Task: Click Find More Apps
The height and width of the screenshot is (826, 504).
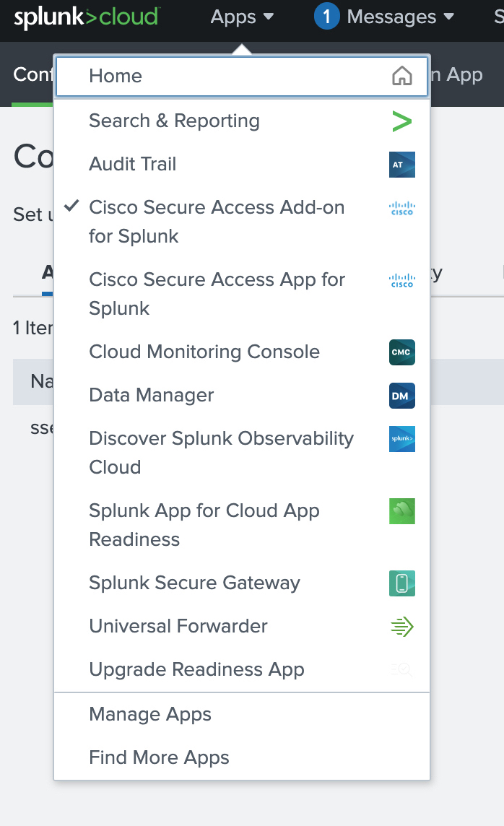Action: coord(158,757)
